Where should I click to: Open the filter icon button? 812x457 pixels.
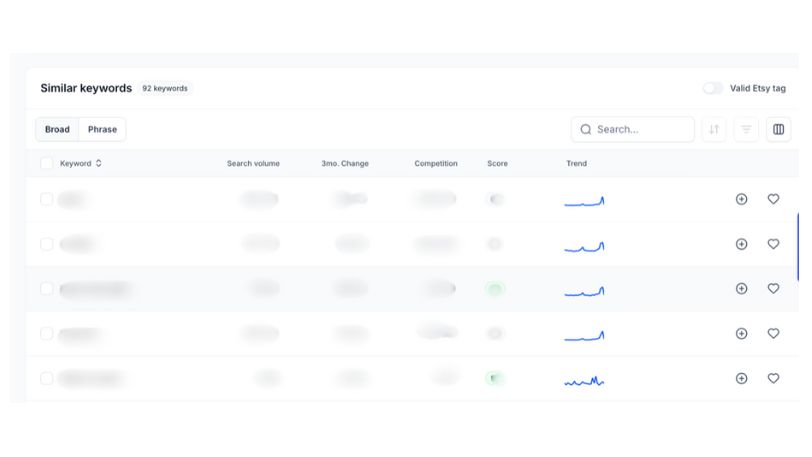(746, 129)
